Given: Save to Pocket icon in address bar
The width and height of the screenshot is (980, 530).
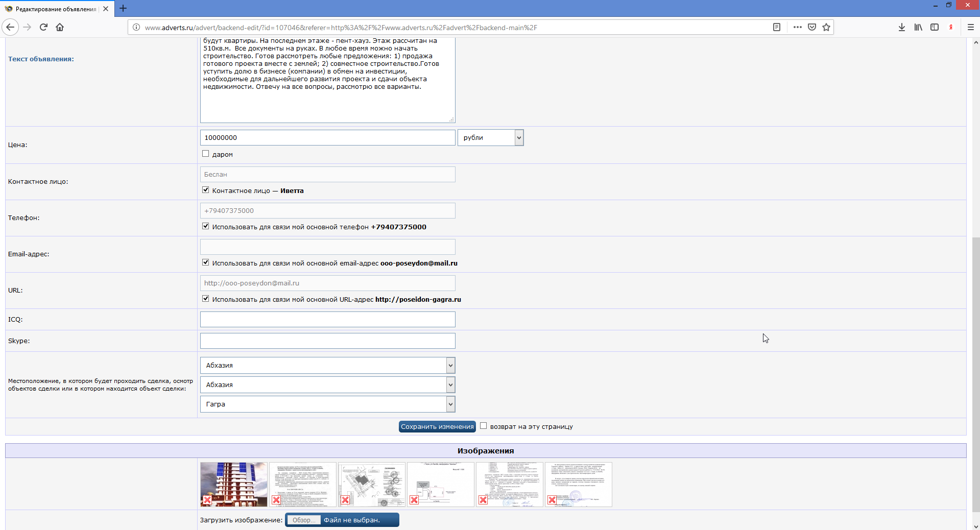Looking at the screenshot, I should click(812, 27).
